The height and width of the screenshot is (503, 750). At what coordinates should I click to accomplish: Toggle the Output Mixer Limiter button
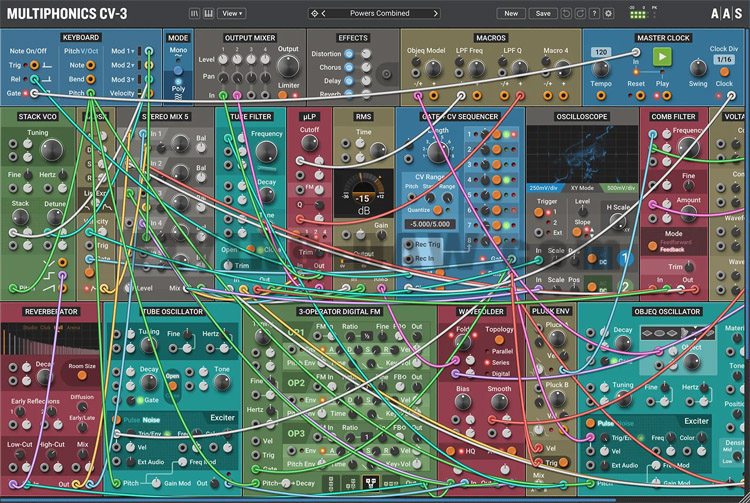click(x=283, y=95)
